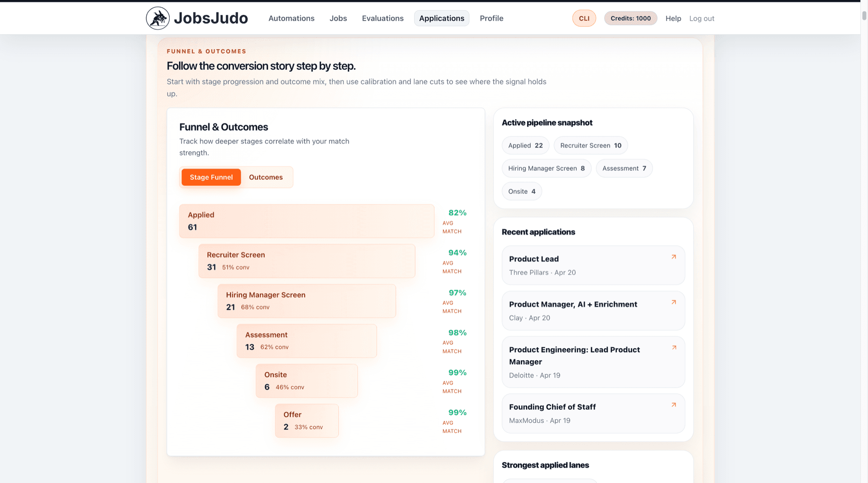
Task: Click the '51% conv' label
Action: pyautogui.click(x=236, y=268)
